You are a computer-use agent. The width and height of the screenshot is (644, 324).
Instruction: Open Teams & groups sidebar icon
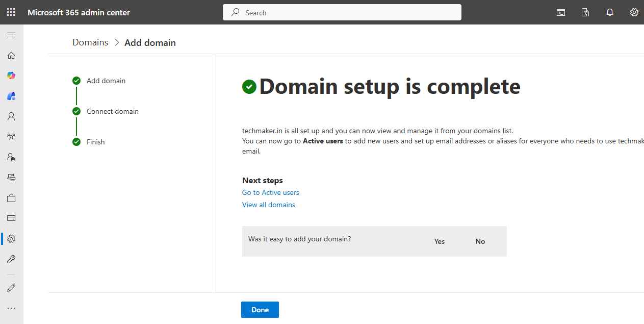coord(11,137)
